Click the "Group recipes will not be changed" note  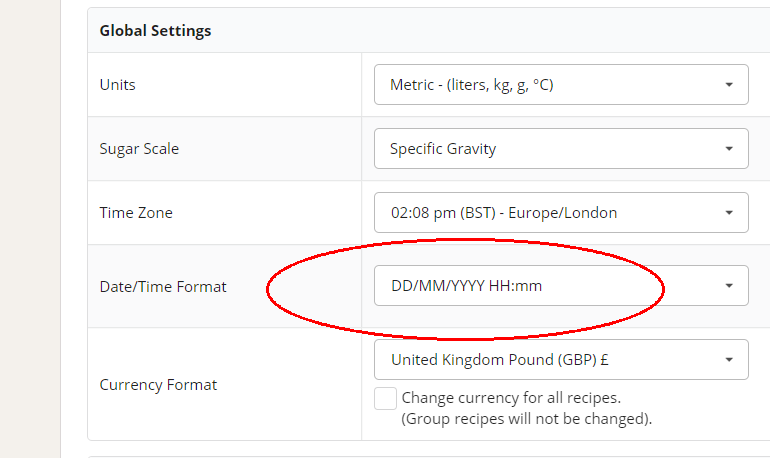(527, 419)
